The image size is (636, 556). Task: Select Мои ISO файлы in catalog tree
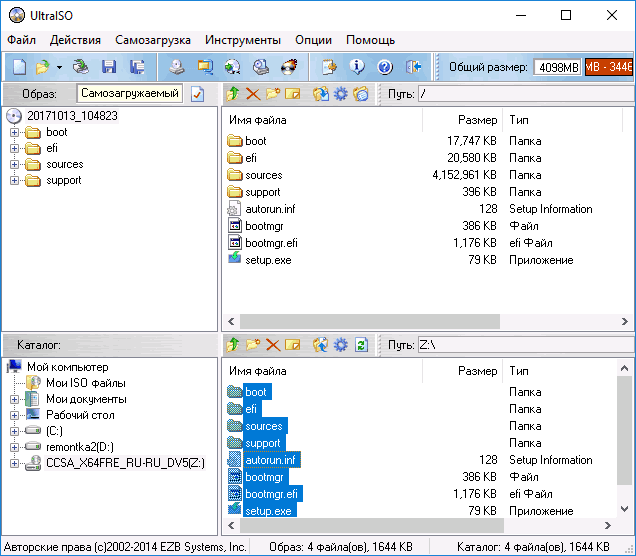click(x=86, y=383)
